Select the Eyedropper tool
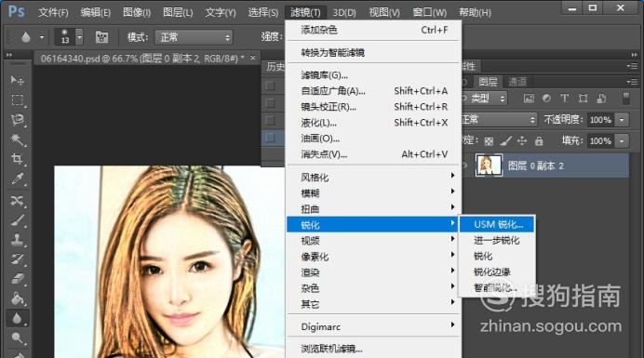 [x=17, y=179]
